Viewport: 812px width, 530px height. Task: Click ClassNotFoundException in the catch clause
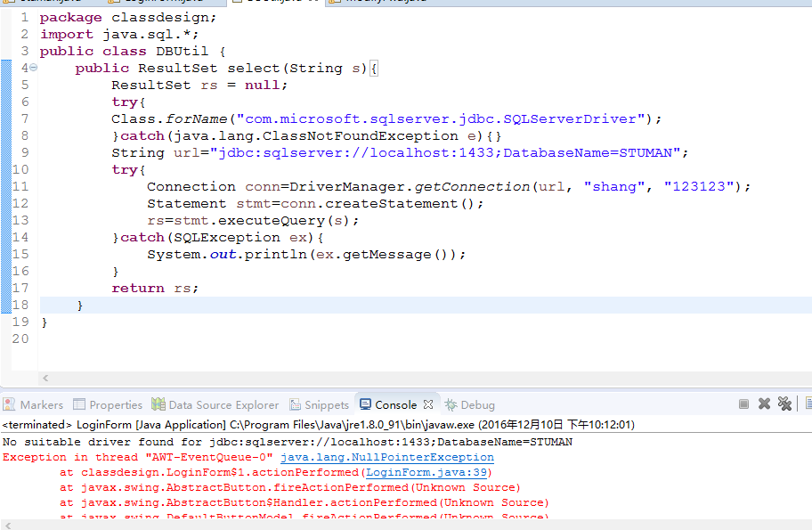360,135
